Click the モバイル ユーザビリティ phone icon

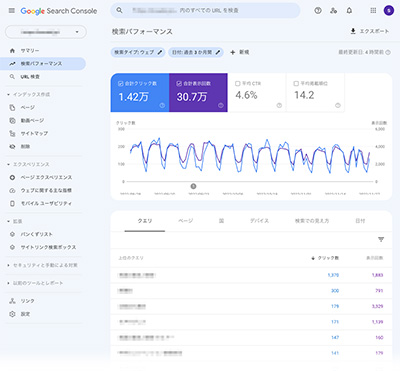point(12,203)
